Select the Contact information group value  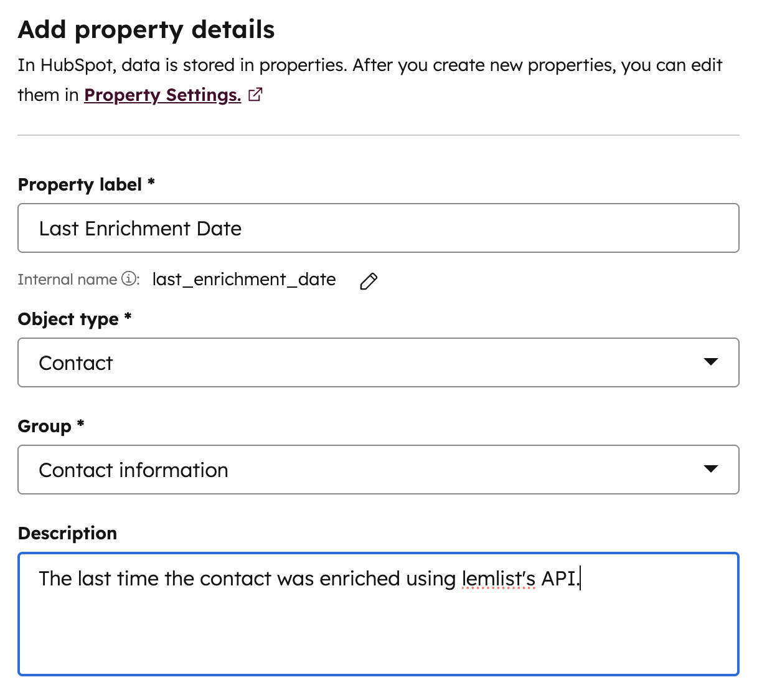coord(133,470)
